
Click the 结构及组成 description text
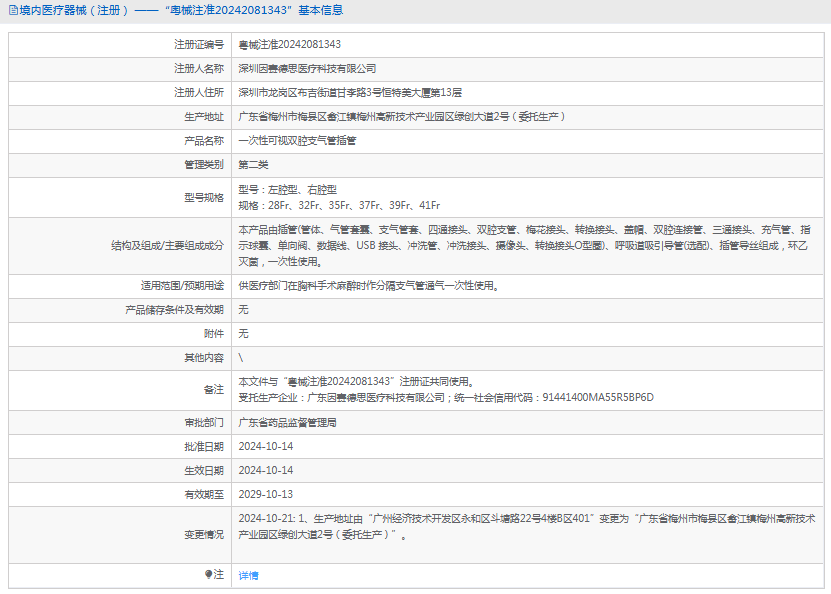(x=524, y=245)
